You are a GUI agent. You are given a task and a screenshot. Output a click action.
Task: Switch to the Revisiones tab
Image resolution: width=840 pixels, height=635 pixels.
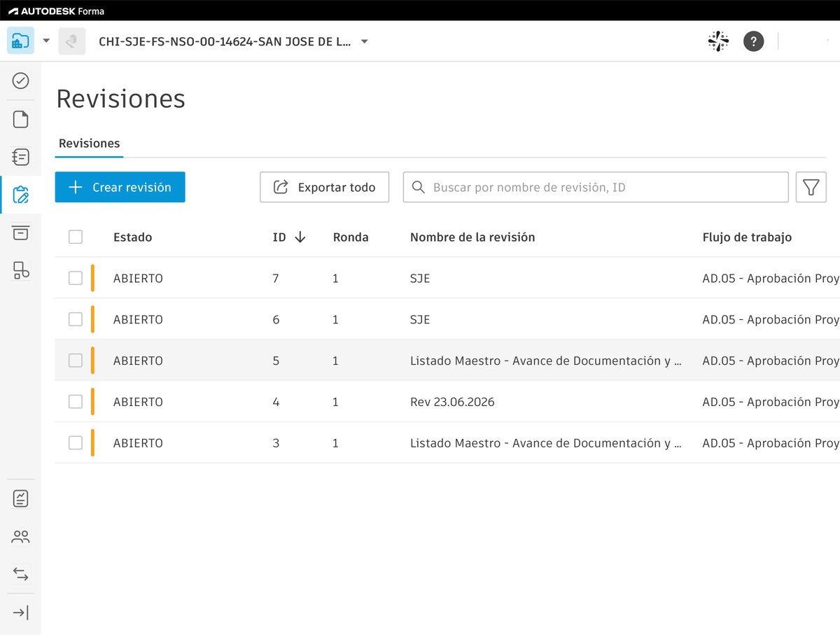pyautogui.click(x=90, y=144)
